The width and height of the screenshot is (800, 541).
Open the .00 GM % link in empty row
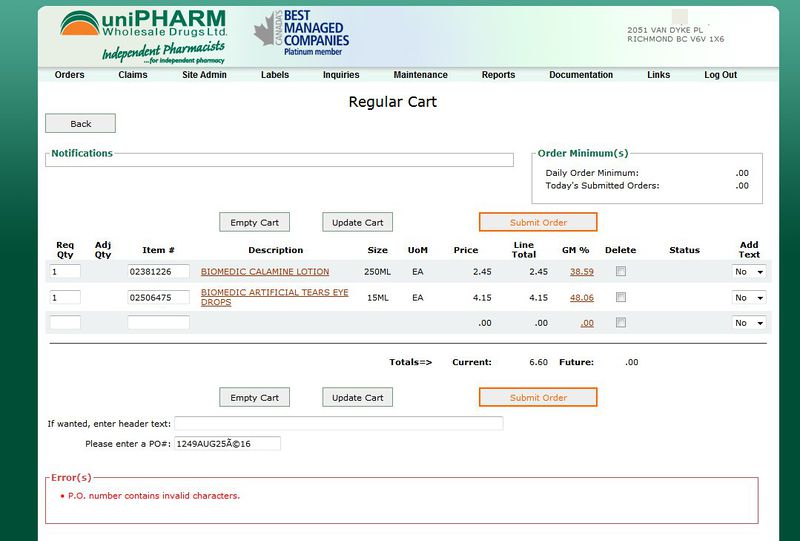click(587, 323)
